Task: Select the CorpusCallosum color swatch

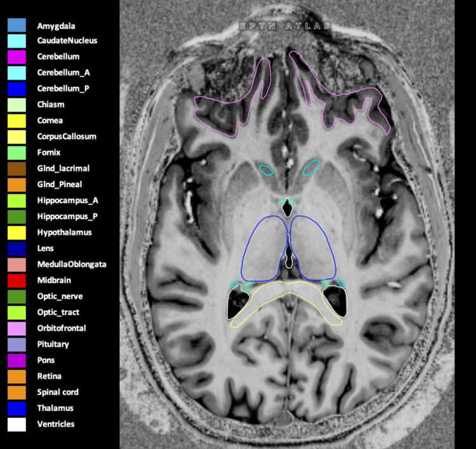Action: pos(17,137)
